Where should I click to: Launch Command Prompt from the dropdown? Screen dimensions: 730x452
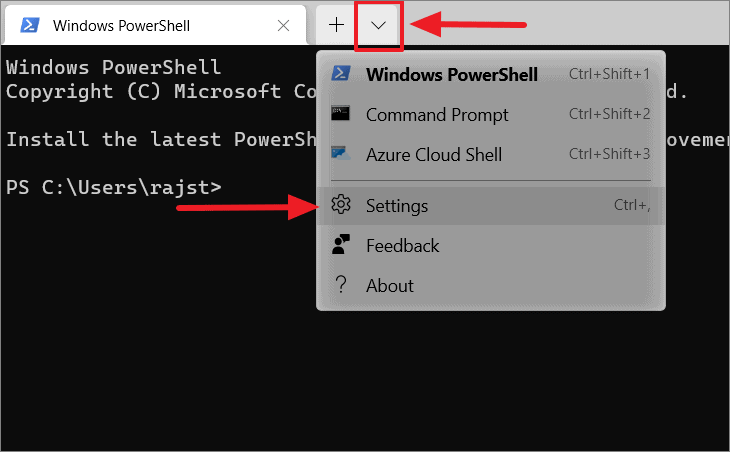tap(491, 115)
